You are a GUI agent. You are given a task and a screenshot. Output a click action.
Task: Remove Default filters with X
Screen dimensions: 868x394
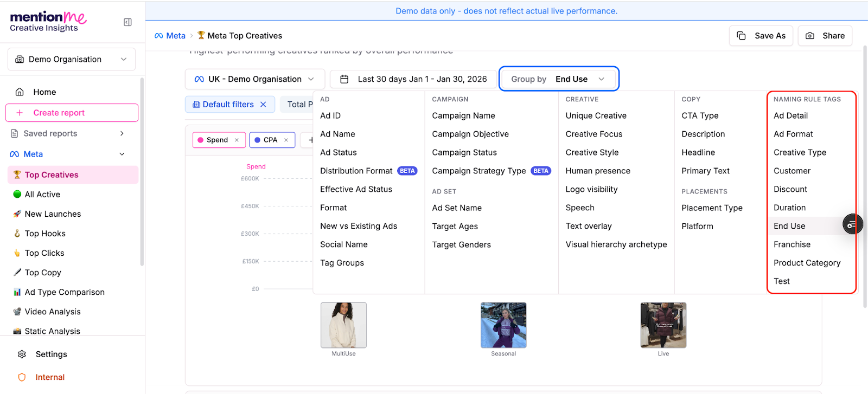click(x=263, y=104)
